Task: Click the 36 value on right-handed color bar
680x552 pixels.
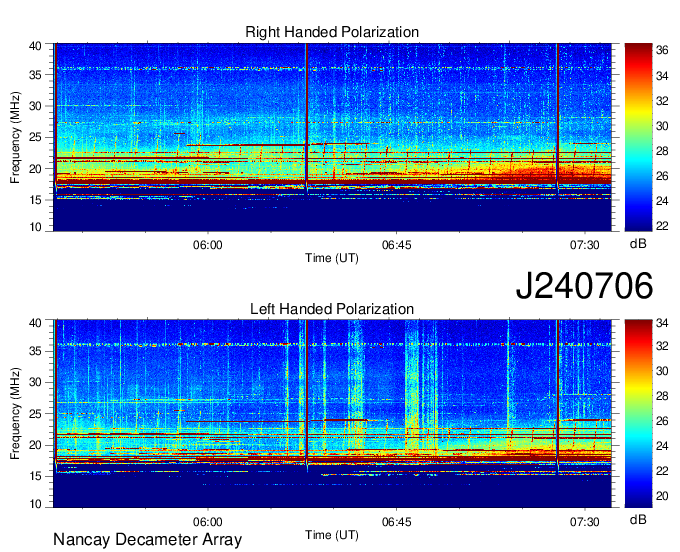Action: coord(662,50)
